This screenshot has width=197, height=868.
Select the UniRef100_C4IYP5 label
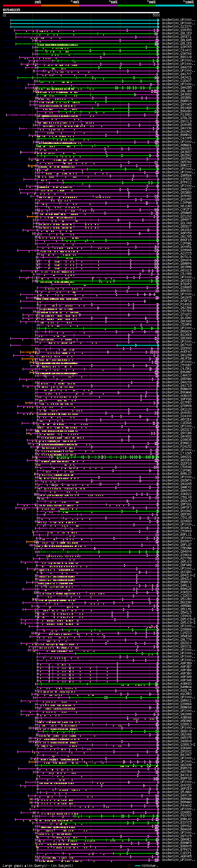(x=177, y=139)
